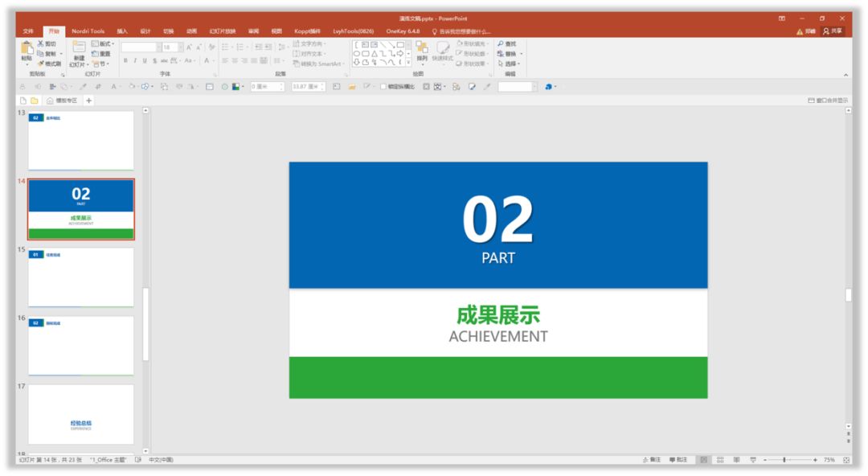Click the Share (共享) button

[833, 31]
